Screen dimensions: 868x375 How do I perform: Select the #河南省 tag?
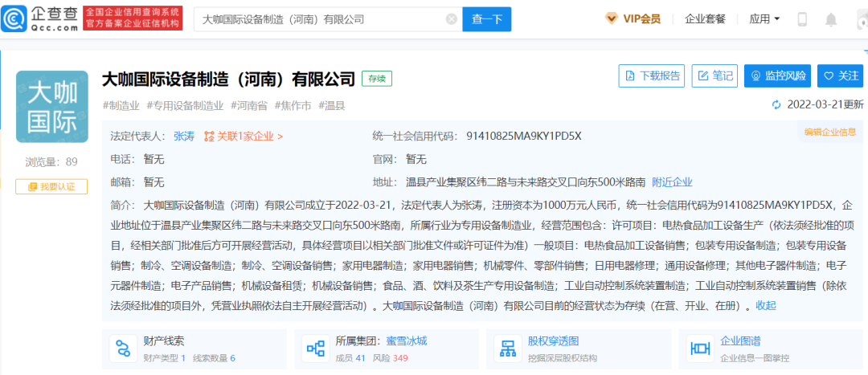[249, 105]
